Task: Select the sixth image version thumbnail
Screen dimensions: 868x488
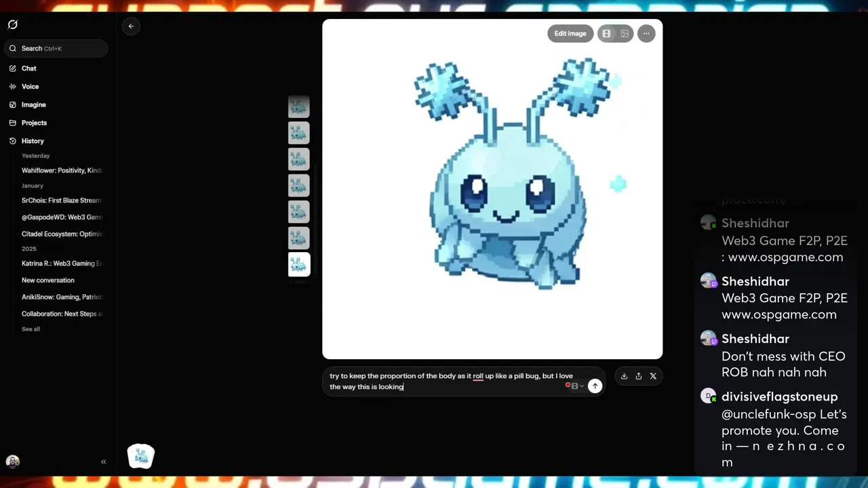Action: (x=299, y=238)
